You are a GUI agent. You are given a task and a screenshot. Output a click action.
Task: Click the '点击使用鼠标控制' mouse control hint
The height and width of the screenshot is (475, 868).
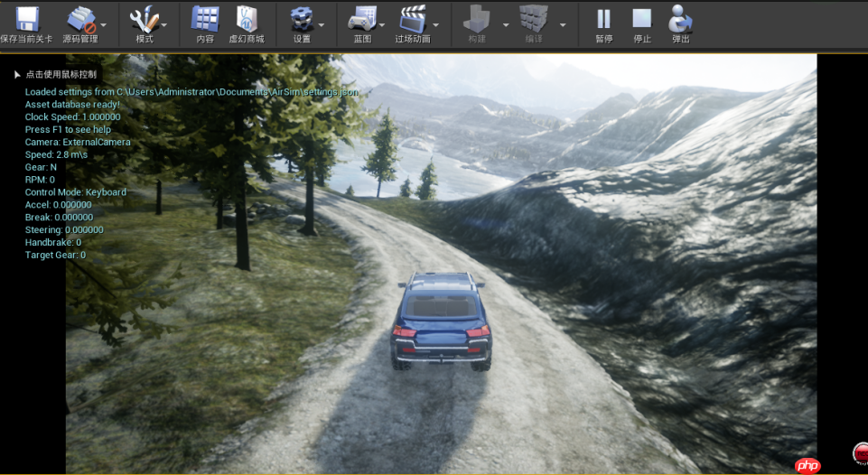[x=61, y=74]
